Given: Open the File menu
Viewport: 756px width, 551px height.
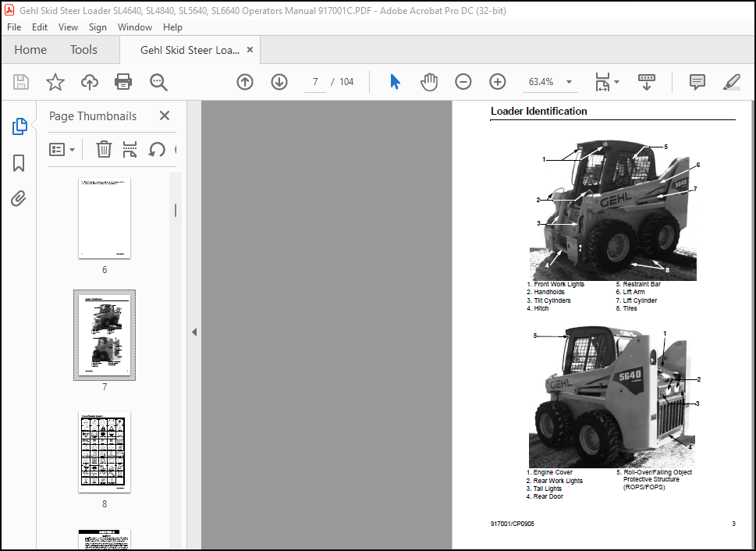Looking at the screenshot, I should [14, 27].
